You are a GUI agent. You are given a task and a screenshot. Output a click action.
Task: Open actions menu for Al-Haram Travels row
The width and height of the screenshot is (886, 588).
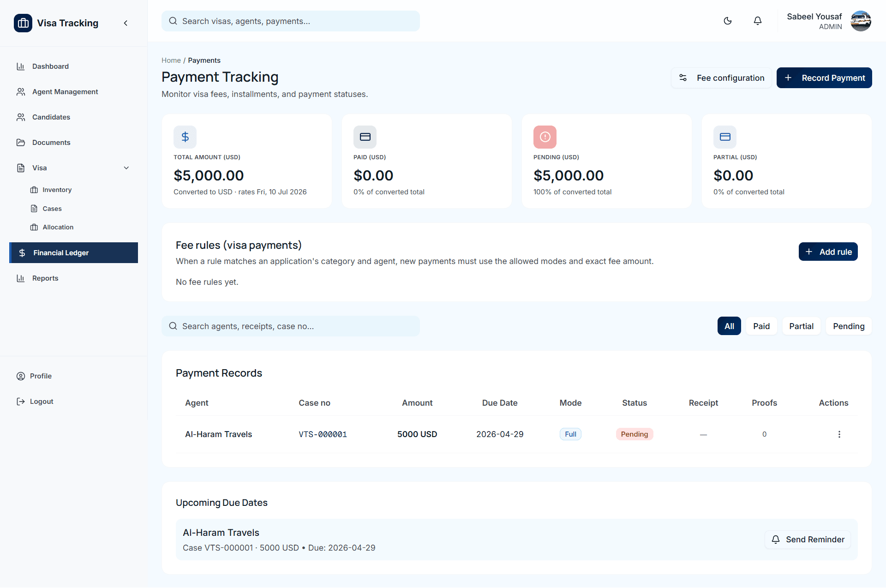pos(839,434)
